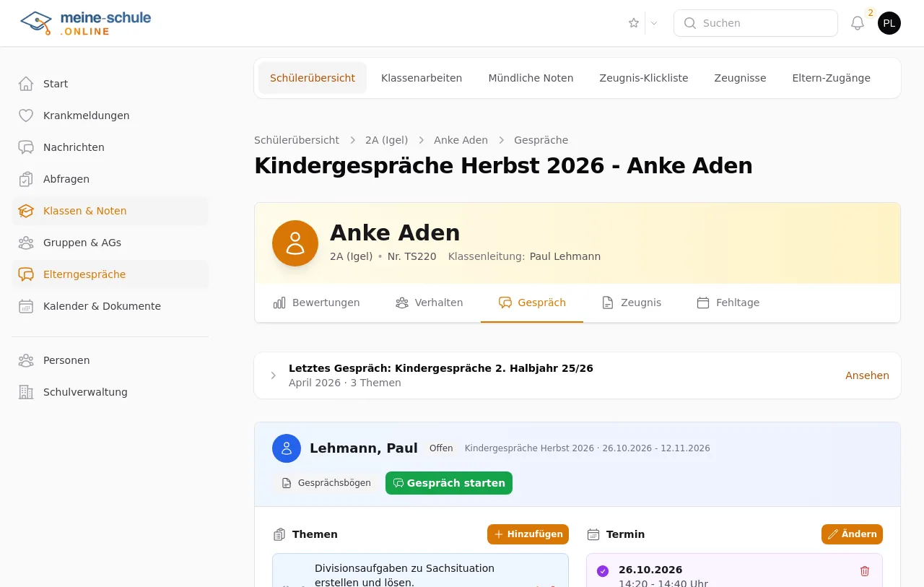Click Anke Aden breadcrumb link
The width and height of the screenshot is (924, 587).
(461, 140)
